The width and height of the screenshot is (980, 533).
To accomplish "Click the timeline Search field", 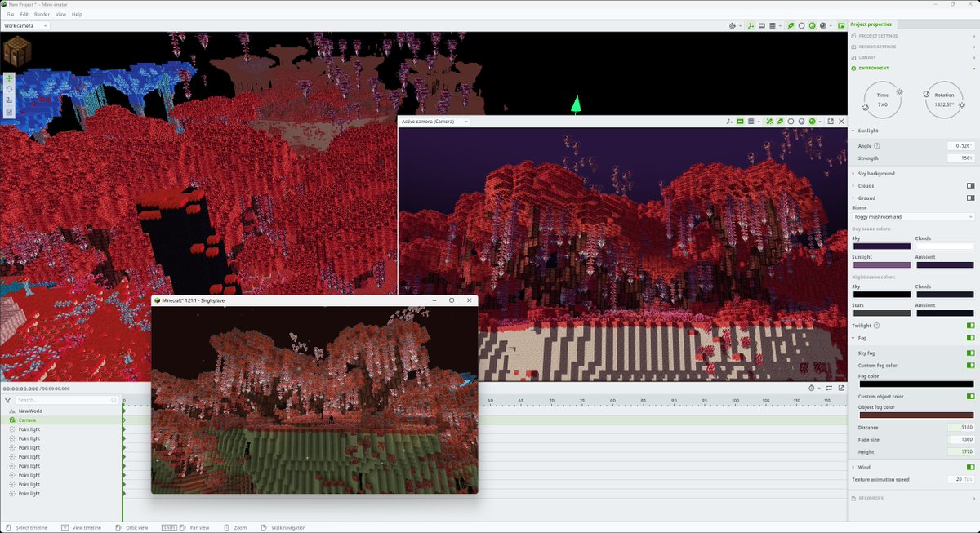I will click(67, 400).
